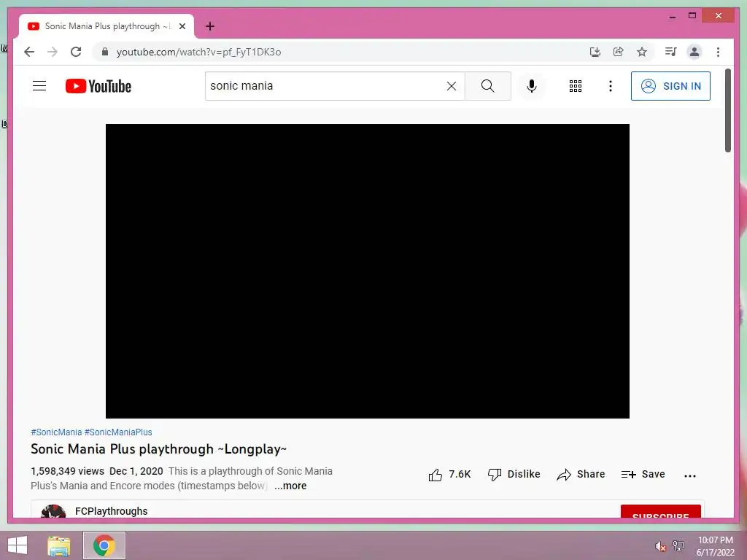Screen dimensions: 747x560
Task: Expand the description with '...more'
Action: tap(290, 486)
